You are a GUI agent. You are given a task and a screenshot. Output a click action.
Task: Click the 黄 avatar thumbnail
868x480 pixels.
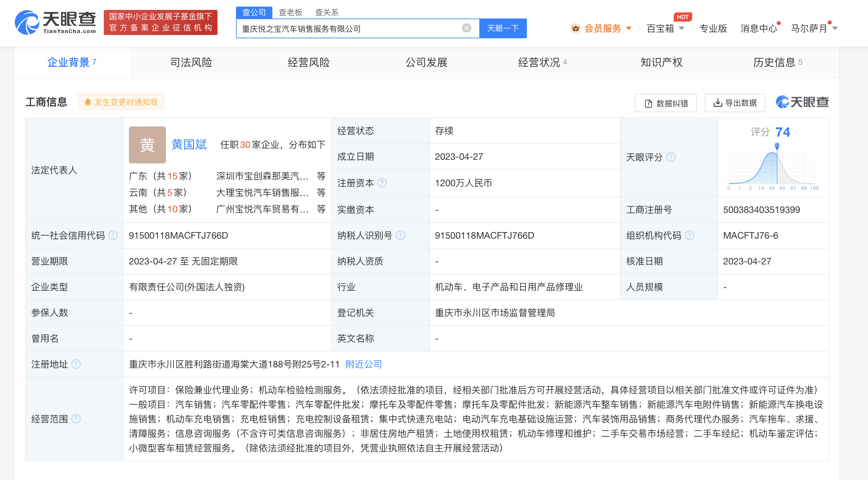click(147, 145)
